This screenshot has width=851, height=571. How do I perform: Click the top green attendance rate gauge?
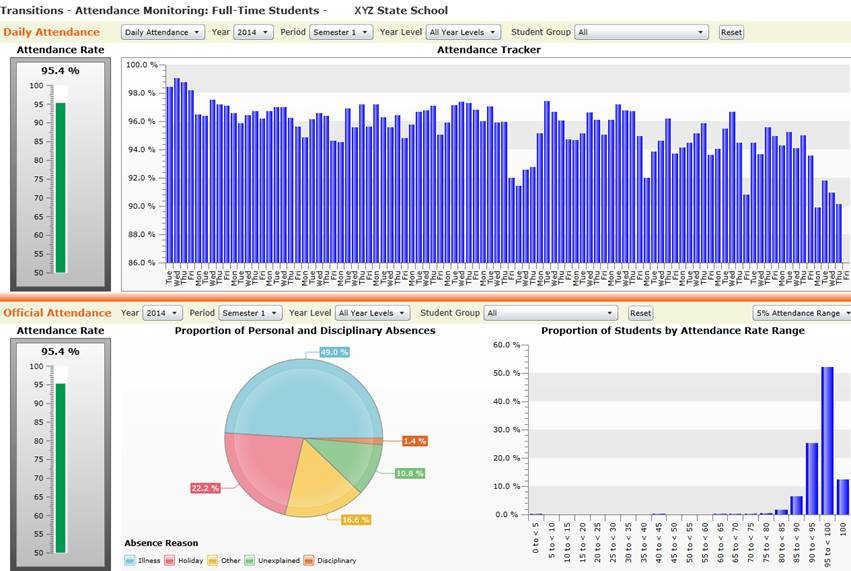pos(60,187)
